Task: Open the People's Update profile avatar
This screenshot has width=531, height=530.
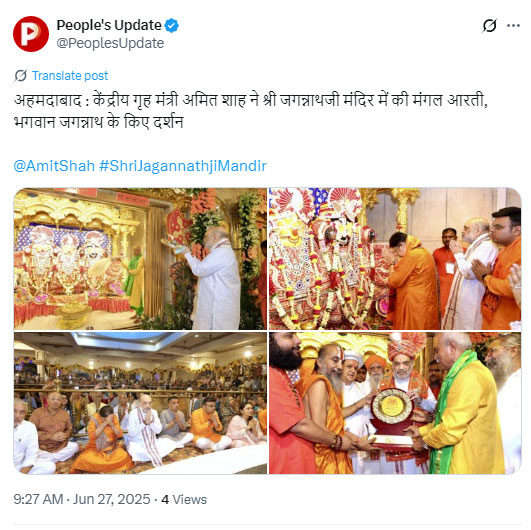Action: tap(31, 34)
